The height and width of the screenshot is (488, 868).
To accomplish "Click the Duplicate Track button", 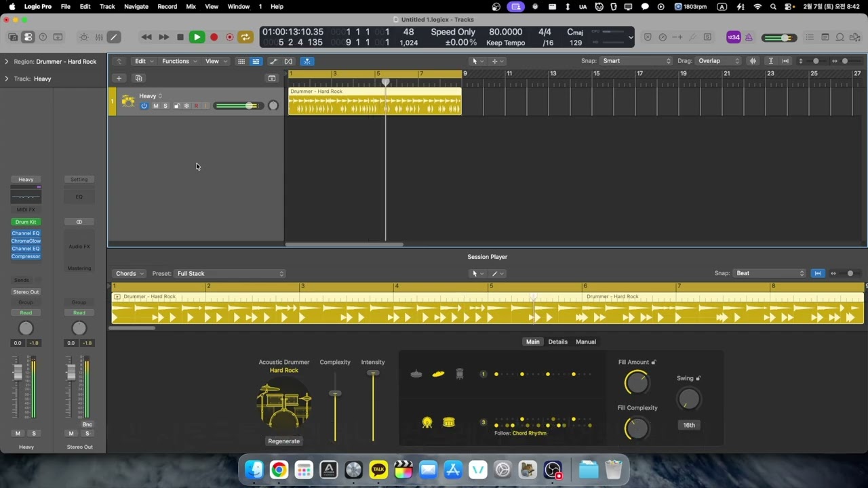I will [x=138, y=78].
